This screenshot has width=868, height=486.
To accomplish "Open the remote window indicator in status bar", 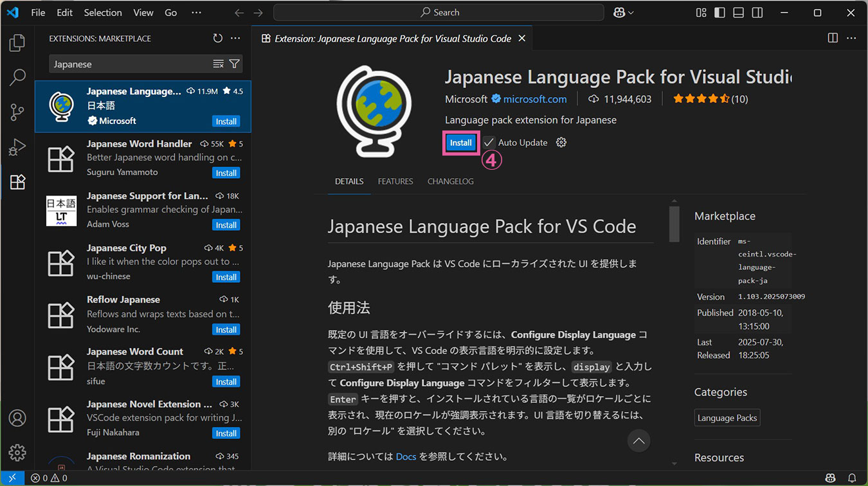I will [12, 478].
